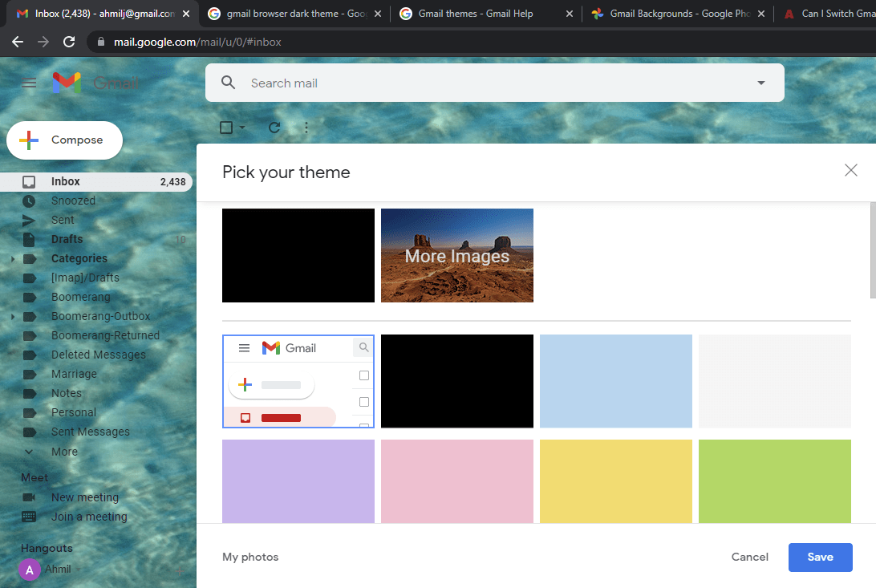
Task: Open the Inbox folder
Action: coord(96,181)
